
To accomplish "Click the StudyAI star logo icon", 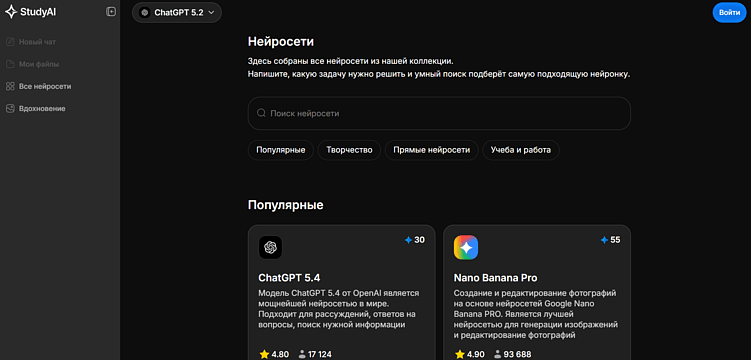I will coord(11,12).
